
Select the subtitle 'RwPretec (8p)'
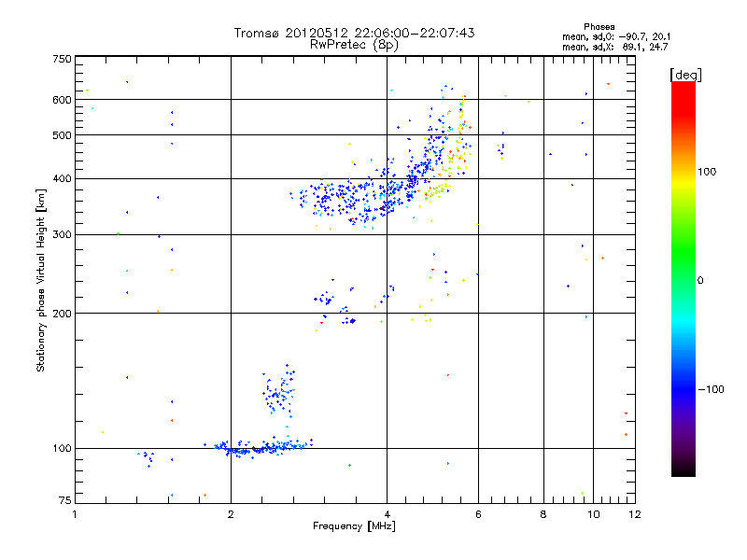pos(354,45)
